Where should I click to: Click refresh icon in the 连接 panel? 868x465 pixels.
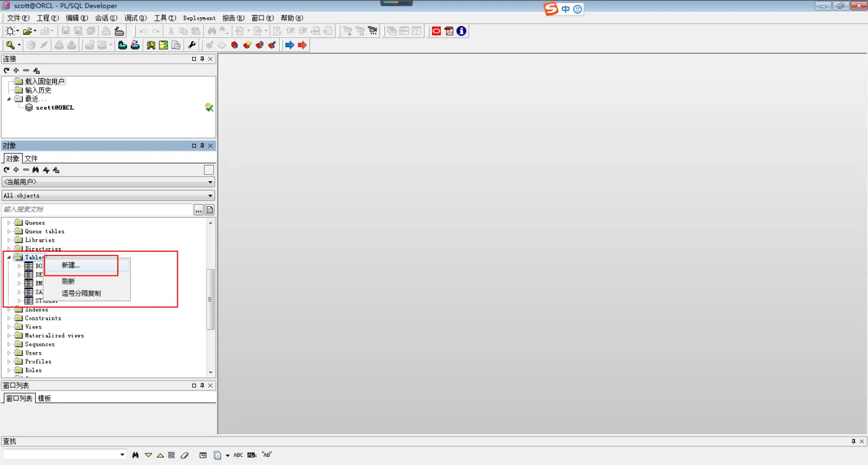pos(7,71)
